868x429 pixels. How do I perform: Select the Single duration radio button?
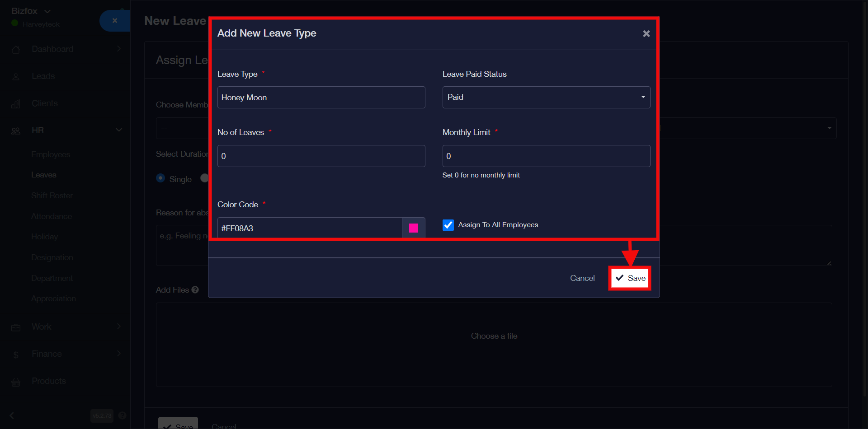pyautogui.click(x=160, y=178)
